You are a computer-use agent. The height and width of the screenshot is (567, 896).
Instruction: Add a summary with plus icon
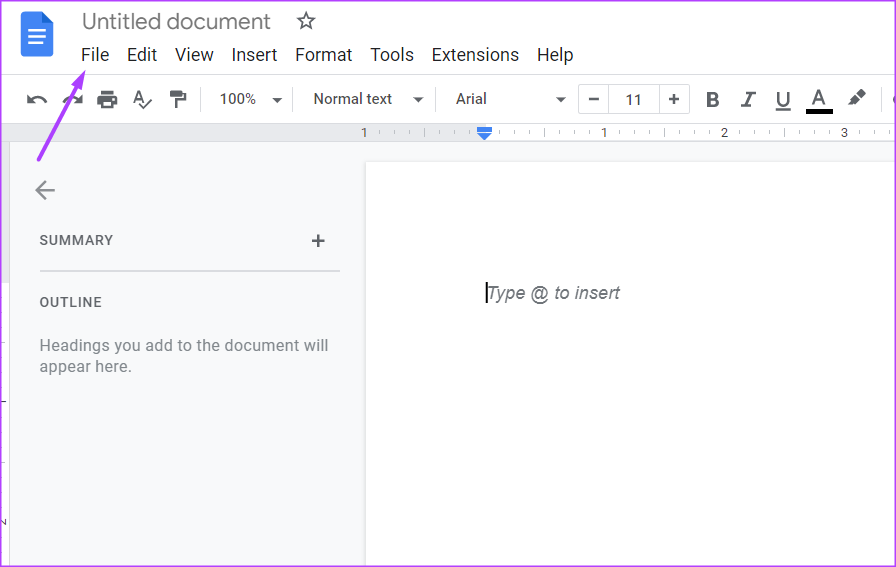[x=318, y=241]
